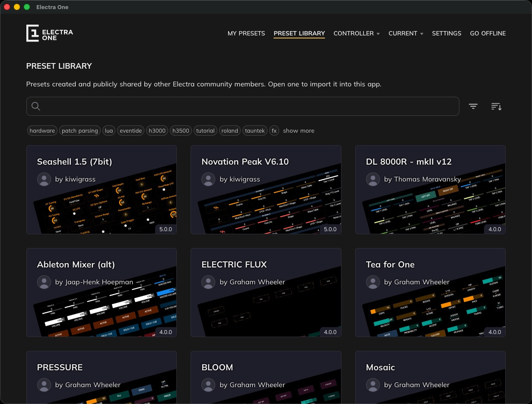Image resolution: width=532 pixels, height=404 pixels.
Task: Click avatar on PRESSURE card
Action: click(44, 385)
